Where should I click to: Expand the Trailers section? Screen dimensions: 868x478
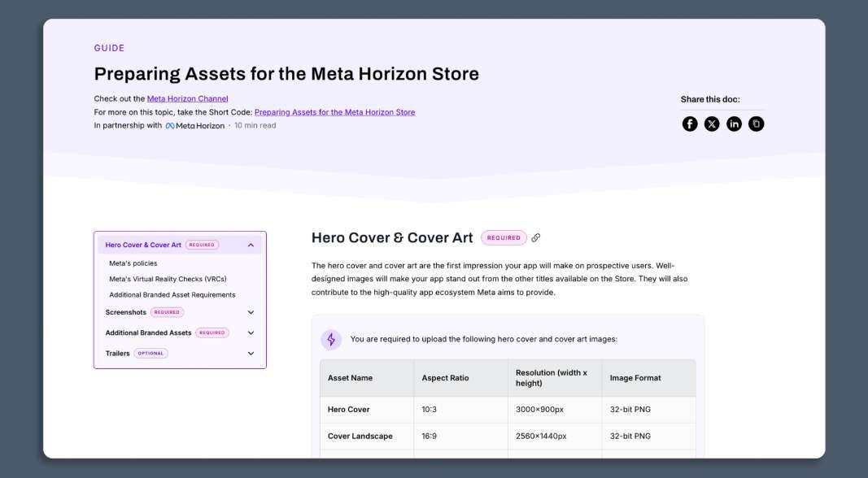[250, 352]
